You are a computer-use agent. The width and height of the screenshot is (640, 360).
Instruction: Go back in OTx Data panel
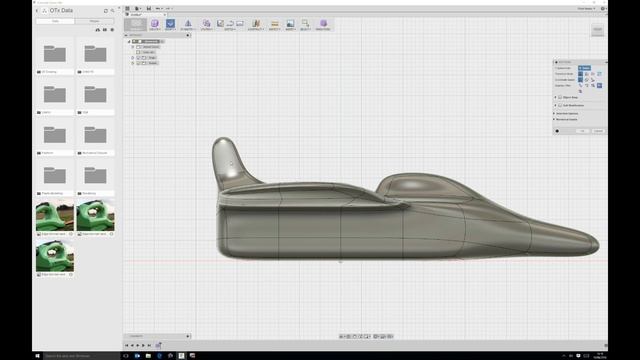click(x=37, y=11)
